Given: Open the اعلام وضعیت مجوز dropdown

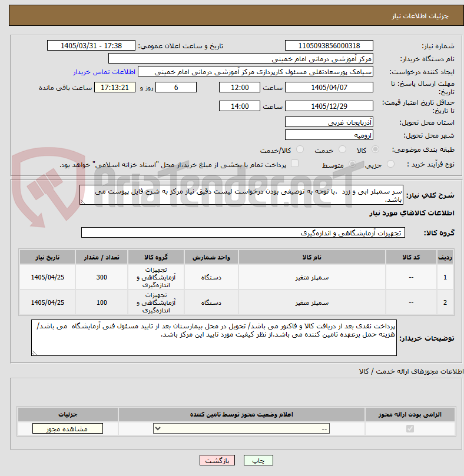Looking at the screenshot, I should [x=241, y=429].
